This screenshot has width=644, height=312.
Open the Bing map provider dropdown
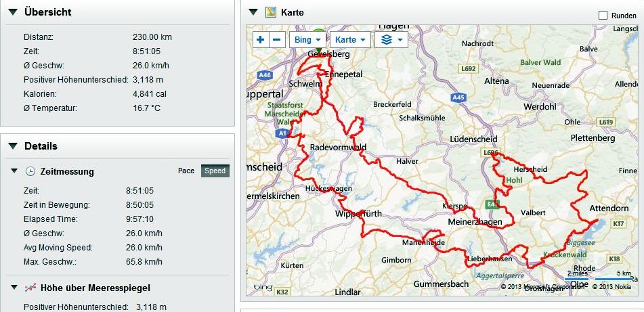[308, 40]
